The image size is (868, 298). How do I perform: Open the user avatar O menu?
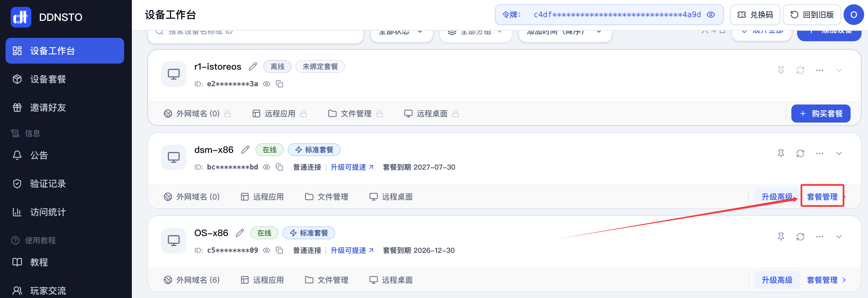pyautogui.click(x=854, y=14)
